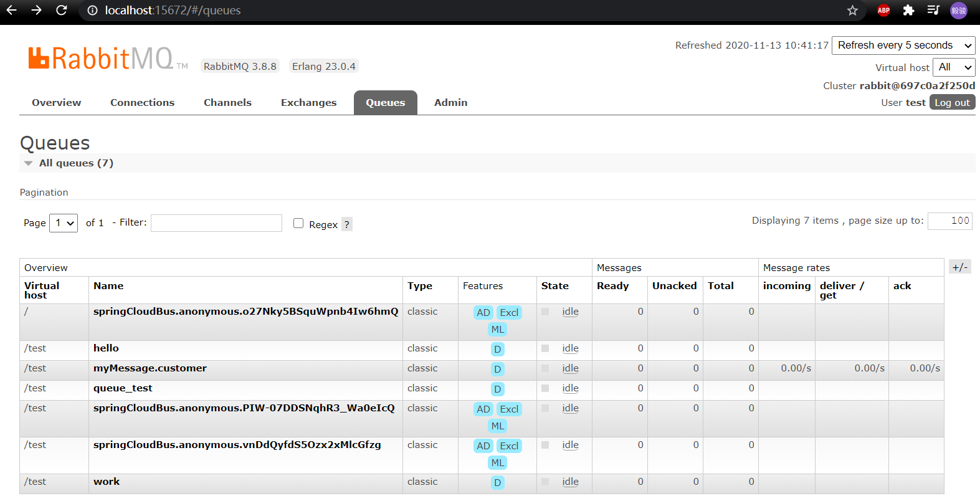Click the RabbitMQ logo
Viewport: 980px width, 501px height.
[x=108, y=58]
